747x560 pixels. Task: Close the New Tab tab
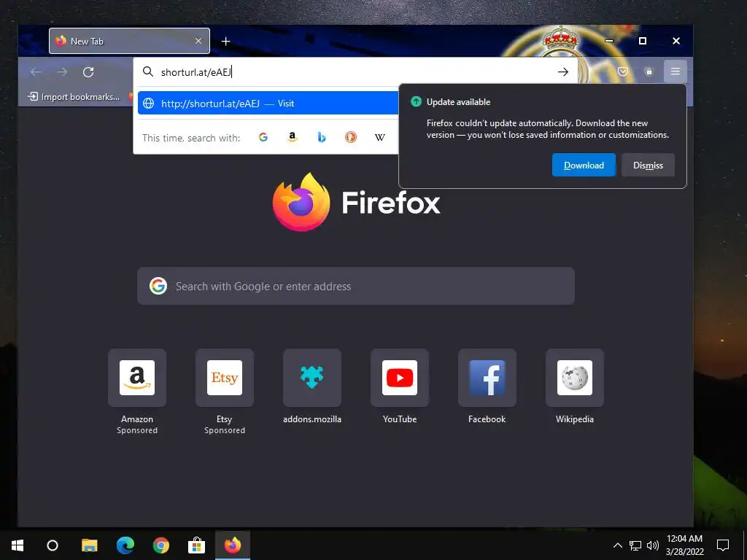[x=198, y=41]
